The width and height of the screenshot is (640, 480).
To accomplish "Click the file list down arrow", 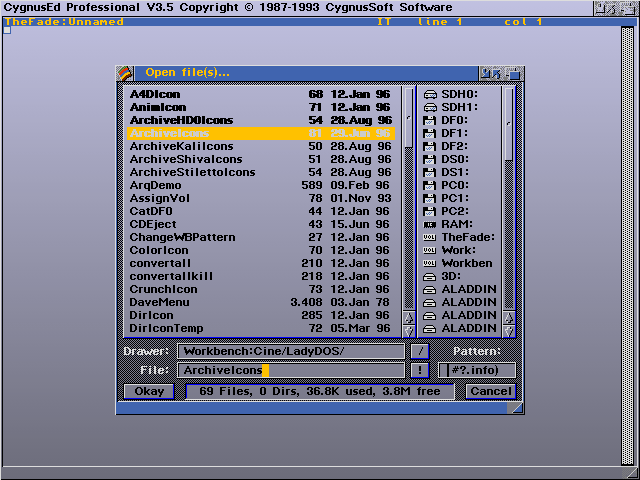I will [409, 331].
